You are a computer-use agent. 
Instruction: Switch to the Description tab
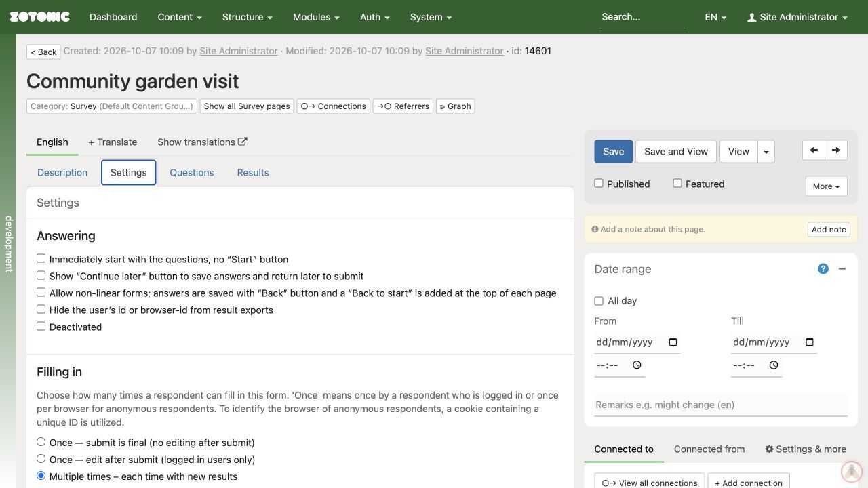click(x=62, y=172)
